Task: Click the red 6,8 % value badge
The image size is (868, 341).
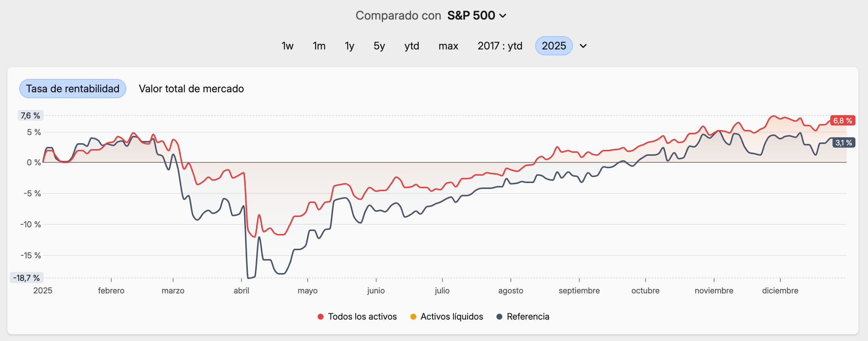Action: tap(843, 121)
